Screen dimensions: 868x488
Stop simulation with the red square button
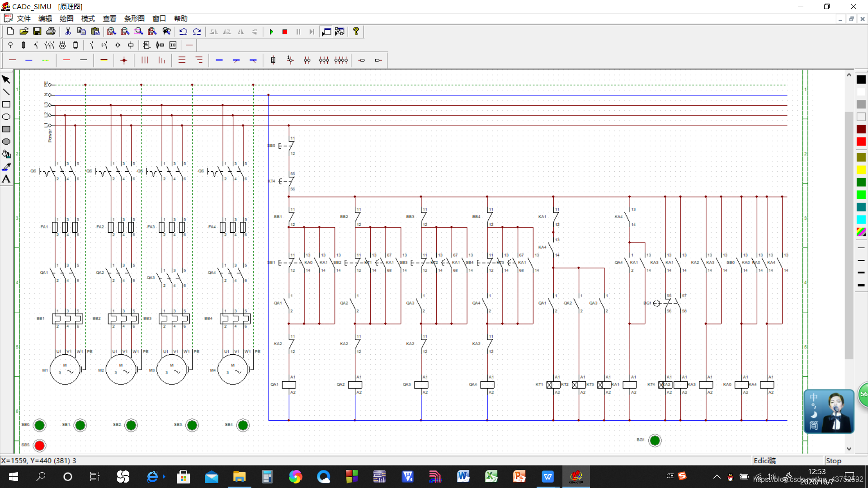click(x=285, y=32)
